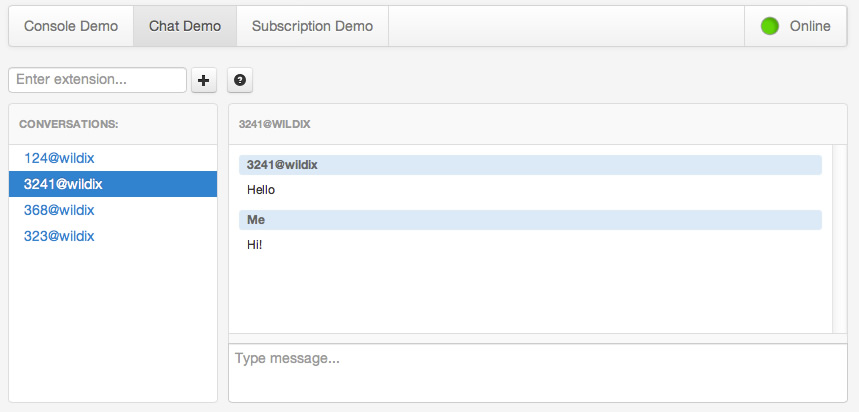The image size is (859, 412).
Task: Click the 3241@WILDIX chat panel header
Action: pos(275,124)
